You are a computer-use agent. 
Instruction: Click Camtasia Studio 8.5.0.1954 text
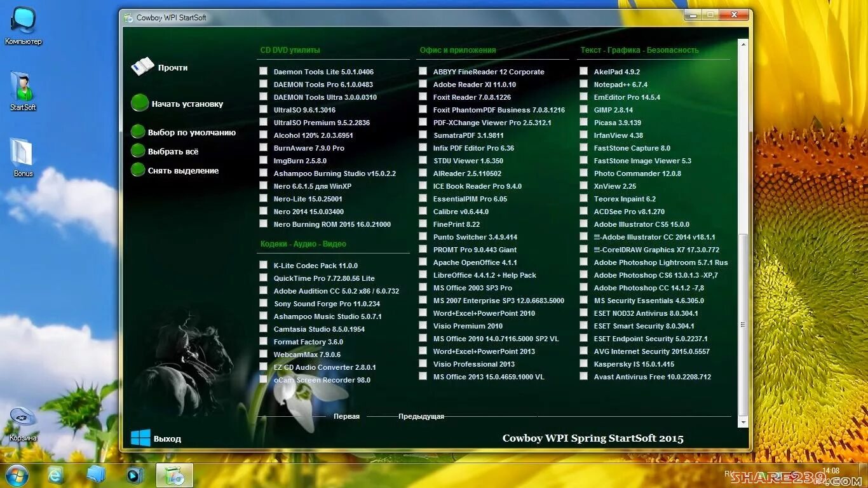pyautogui.click(x=319, y=329)
